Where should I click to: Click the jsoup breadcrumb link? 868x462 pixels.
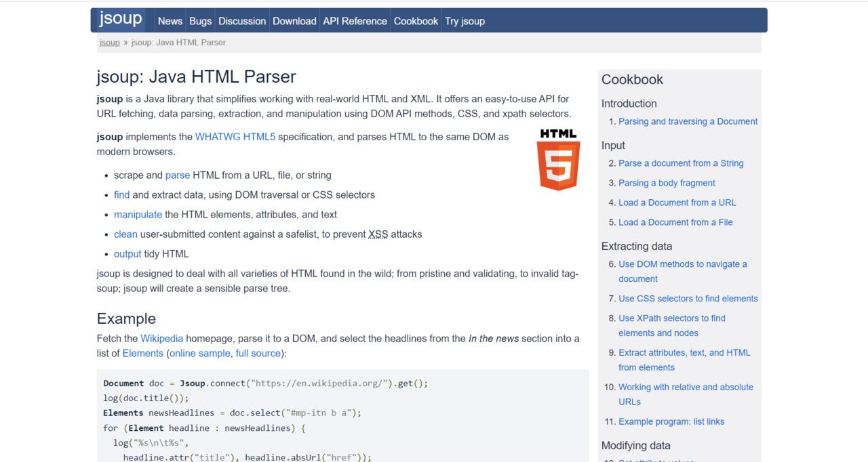[109, 42]
